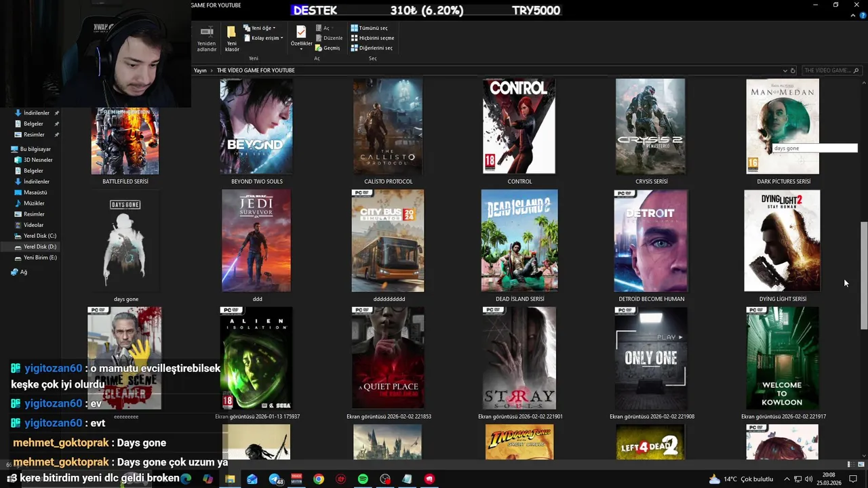Click Yayın in the address breadcrumb
Screen dimensions: 868x488
pos(200,70)
